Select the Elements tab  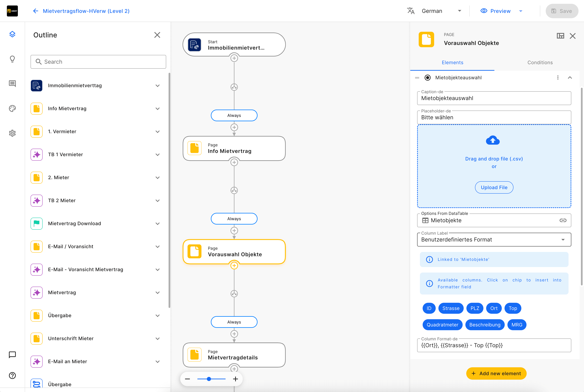(452, 62)
